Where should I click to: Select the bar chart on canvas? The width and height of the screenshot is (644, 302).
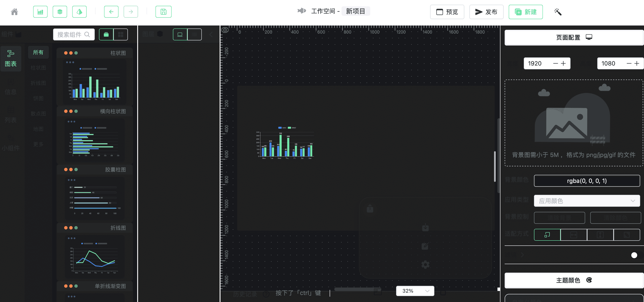[x=285, y=142]
